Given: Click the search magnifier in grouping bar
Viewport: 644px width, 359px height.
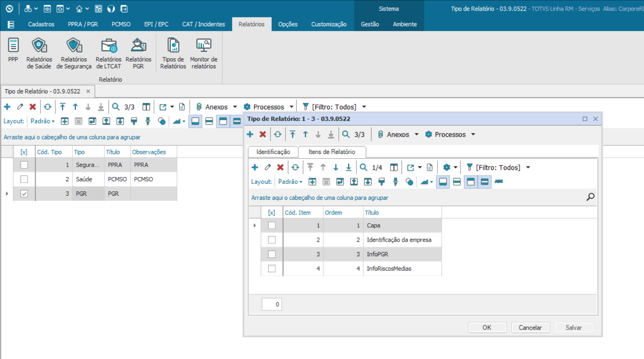Looking at the screenshot, I should pos(590,197).
